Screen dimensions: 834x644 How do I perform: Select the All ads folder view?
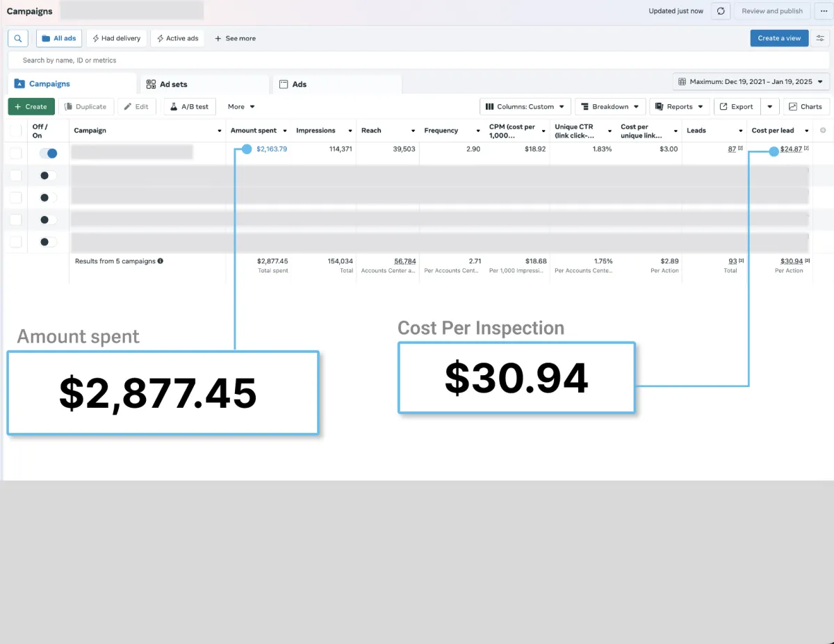[59, 38]
